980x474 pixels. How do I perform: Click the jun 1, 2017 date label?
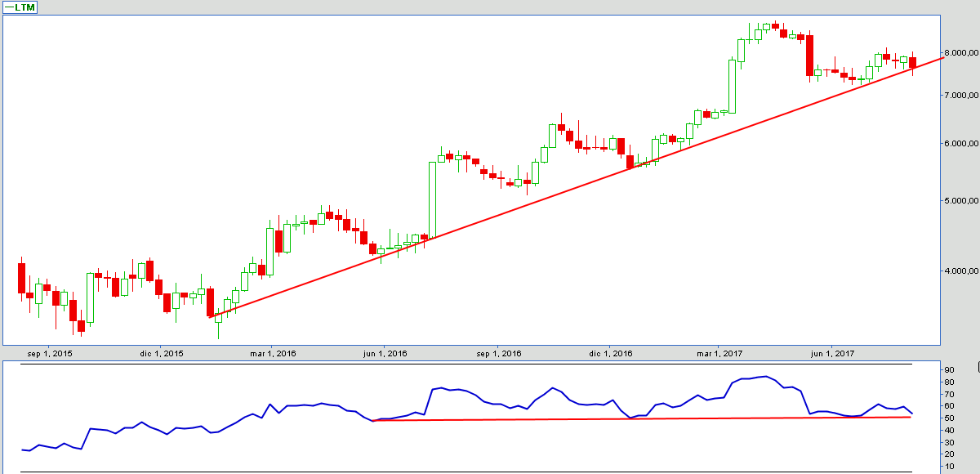tap(832, 353)
